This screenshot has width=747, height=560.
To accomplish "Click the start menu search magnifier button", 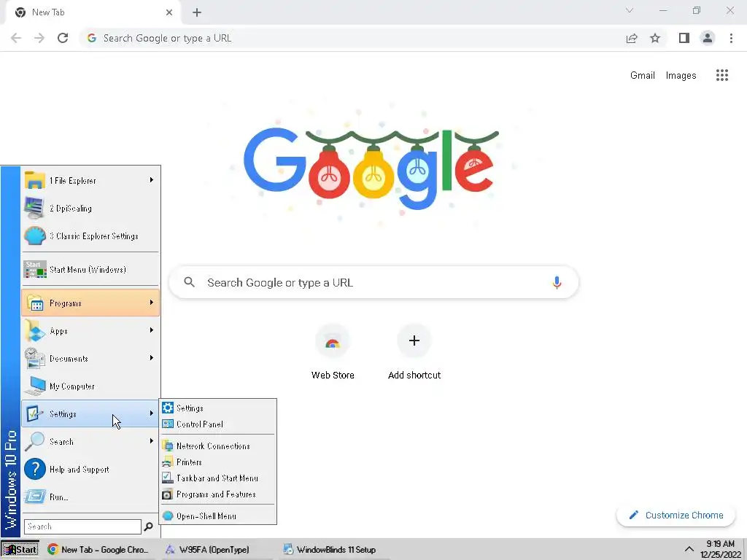I will [148, 526].
